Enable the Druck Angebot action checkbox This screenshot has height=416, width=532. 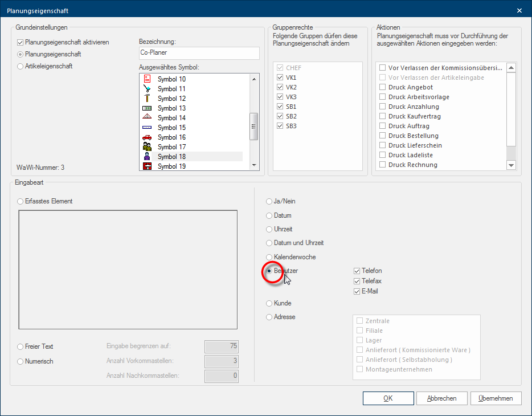click(383, 87)
